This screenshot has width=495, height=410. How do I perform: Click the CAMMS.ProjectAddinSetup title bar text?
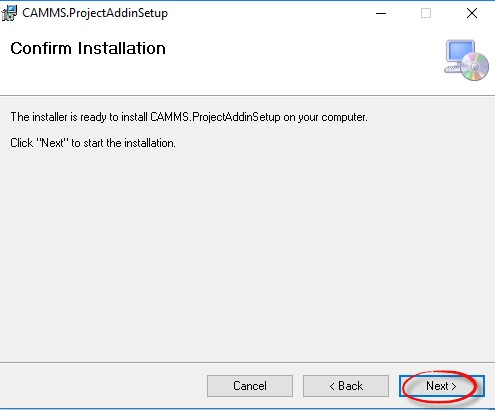click(x=95, y=13)
